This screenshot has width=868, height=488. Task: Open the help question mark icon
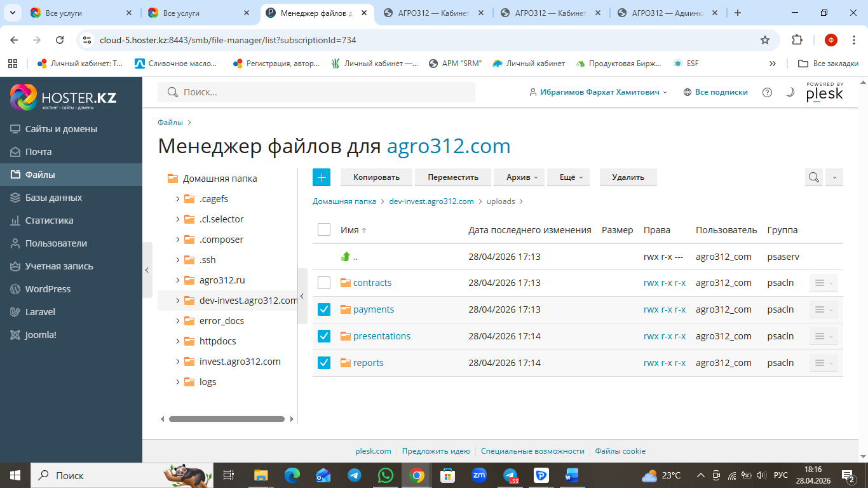(x=767, y=92)
